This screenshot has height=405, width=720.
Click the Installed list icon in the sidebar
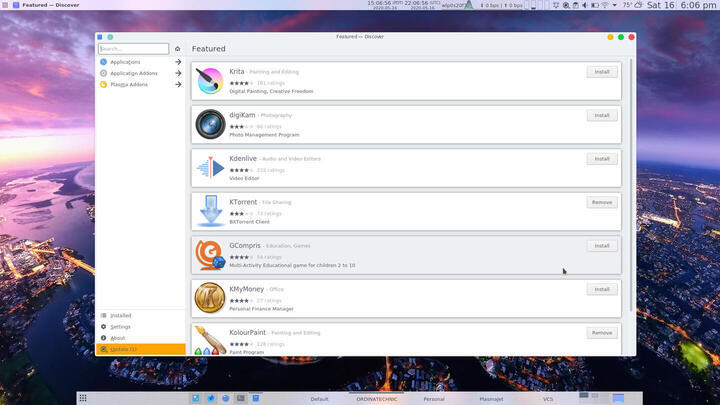(103, 315)
